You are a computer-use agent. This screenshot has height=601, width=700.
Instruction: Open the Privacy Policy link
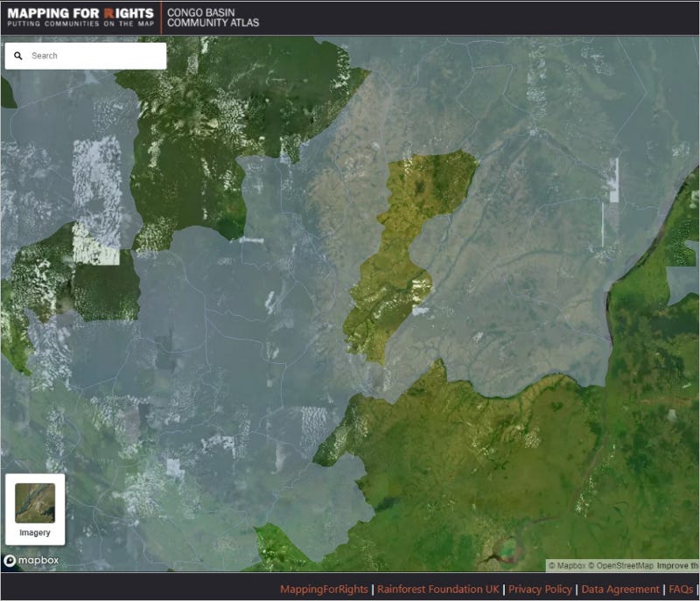[x=540, y=590]
